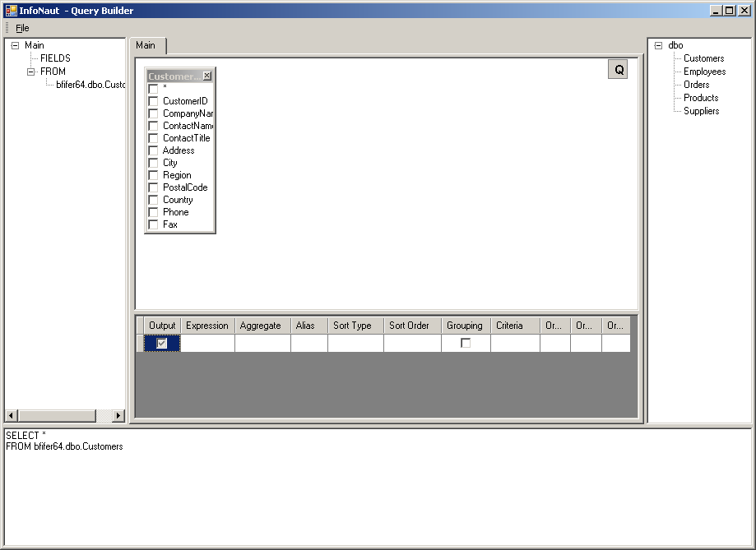Open the File menu
This screenshot has width=756, height=550.
click(22, 28)
